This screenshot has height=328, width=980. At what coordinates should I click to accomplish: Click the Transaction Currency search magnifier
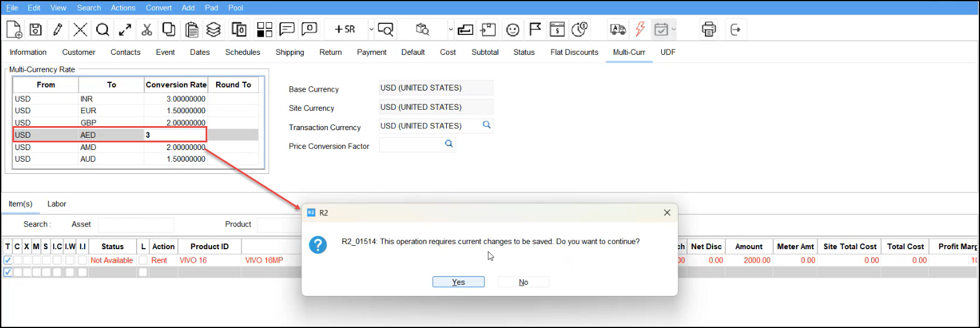pos(486,125)
